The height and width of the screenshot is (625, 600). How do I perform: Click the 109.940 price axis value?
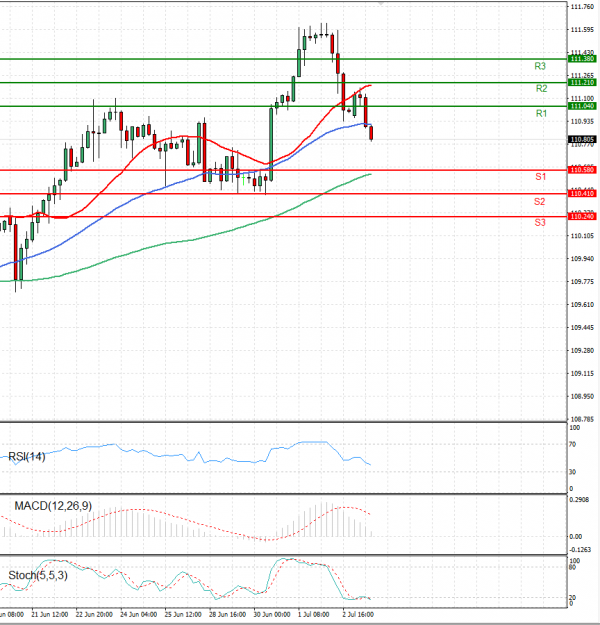tap(582, 259)
